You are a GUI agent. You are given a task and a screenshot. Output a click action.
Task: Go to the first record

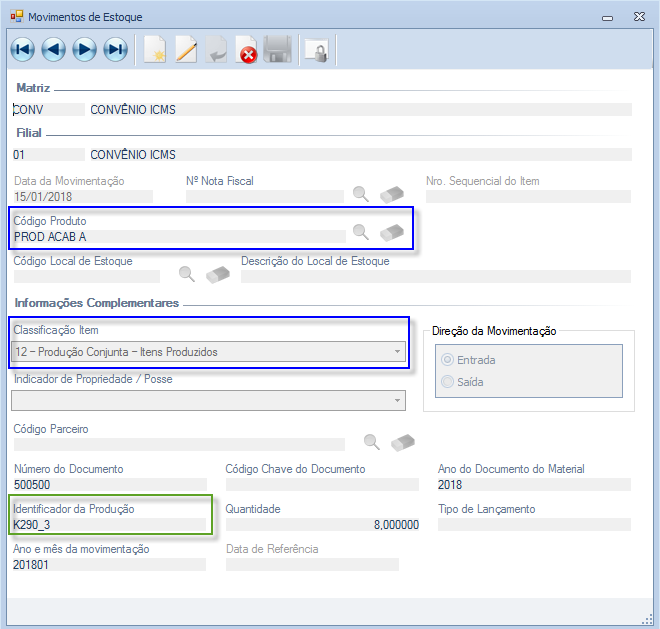[x=22, y=49]
